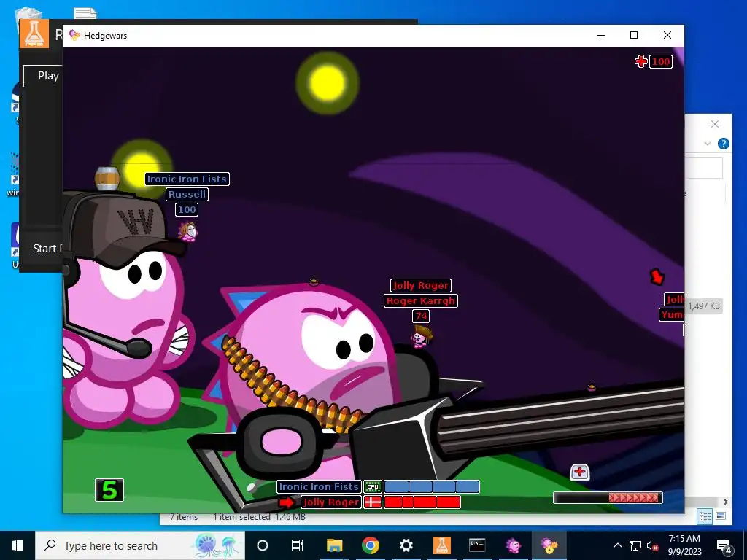Expand the ribbon chevron in File Explorer
This screenshot has height=560, width=747.
[708, 144]
